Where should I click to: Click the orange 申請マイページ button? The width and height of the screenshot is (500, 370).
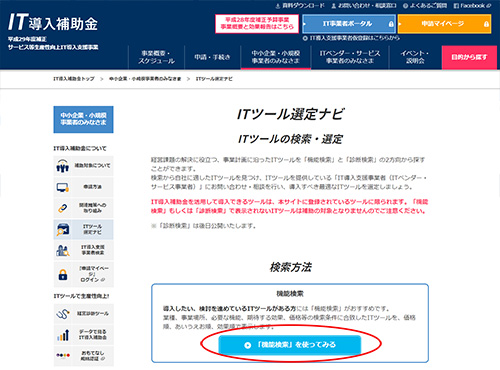[x=444, y=24]
